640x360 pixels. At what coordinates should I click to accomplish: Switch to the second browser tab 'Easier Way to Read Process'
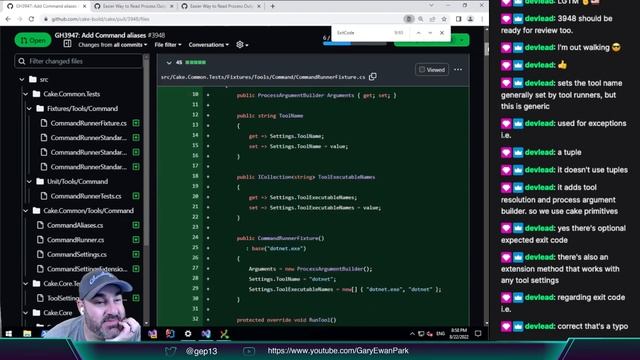[132, 6]
